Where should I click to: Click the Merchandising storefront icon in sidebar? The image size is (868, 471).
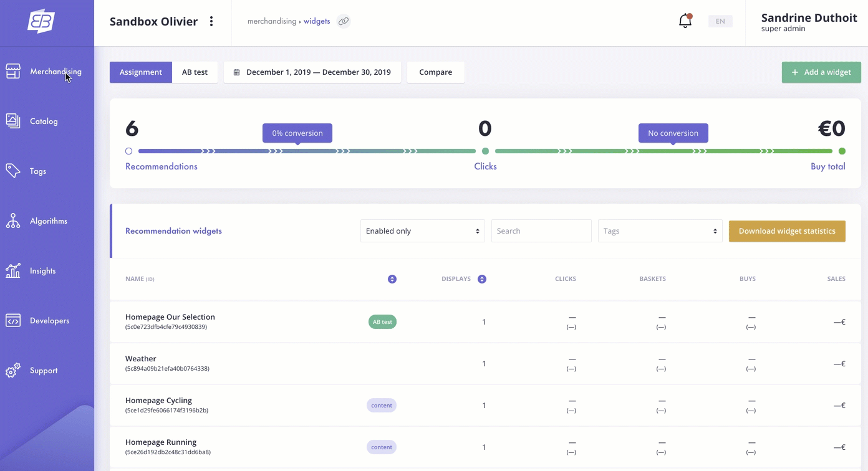tap(13, 72)
